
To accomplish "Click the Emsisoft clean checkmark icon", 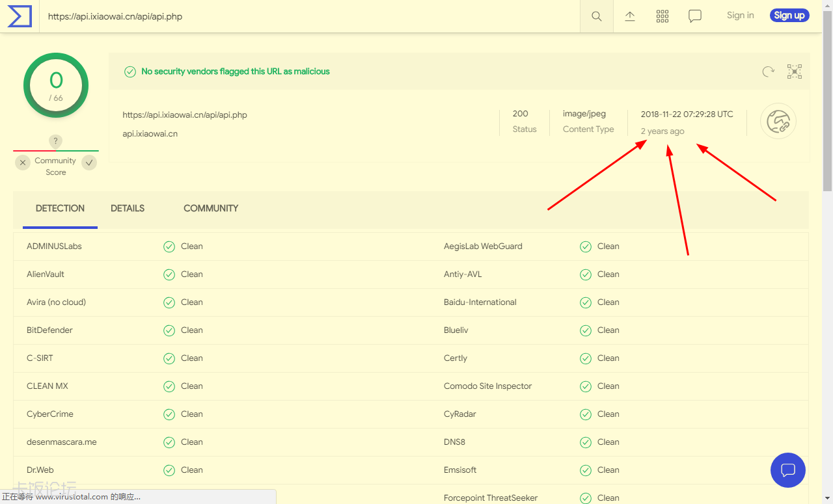I will 586,470.
